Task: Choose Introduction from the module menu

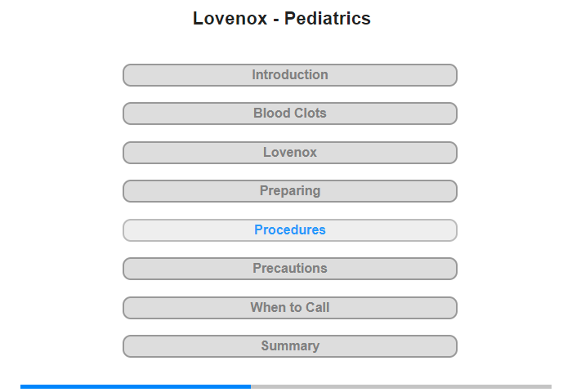Action: [x=289, y=75]
